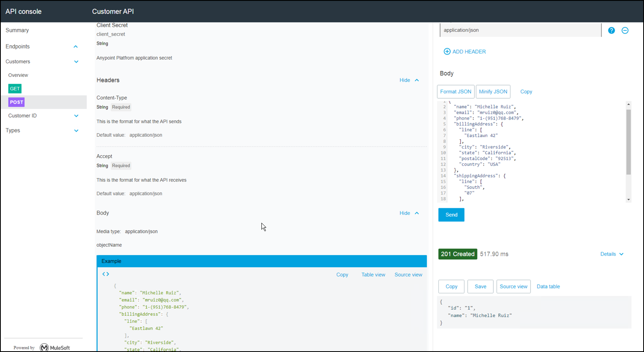644x352 pixels.
Task: Click the 201 Created status badge
Action: click(x=458, y=254)
